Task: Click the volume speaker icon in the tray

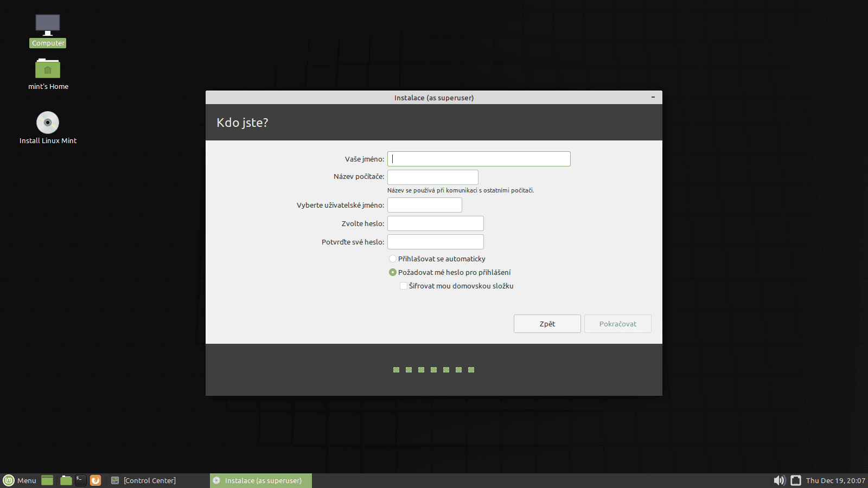Action: (x=779, y=480)
